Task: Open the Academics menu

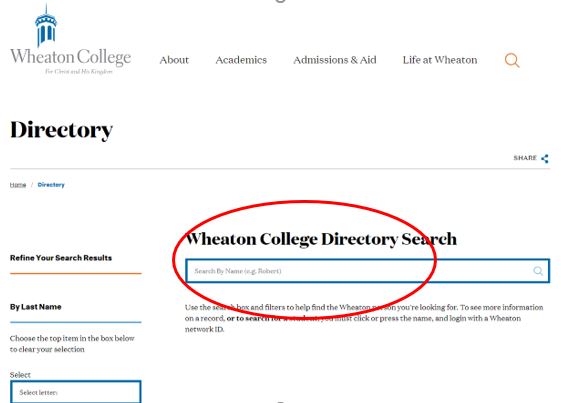Action: tap(241, 60)
